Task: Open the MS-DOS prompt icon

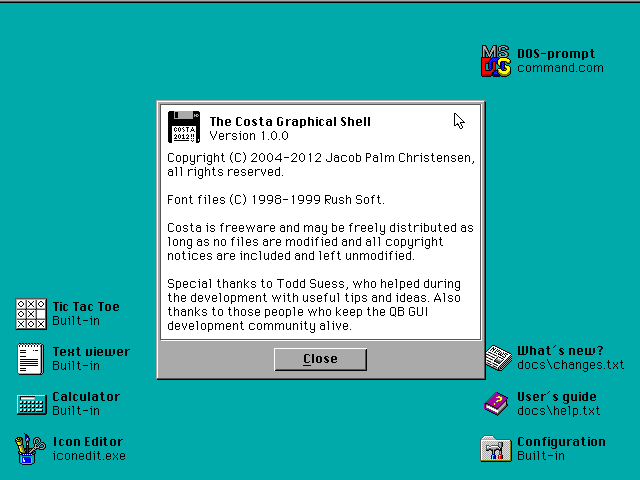Action: pyautogui.click(x=496, y=61)
